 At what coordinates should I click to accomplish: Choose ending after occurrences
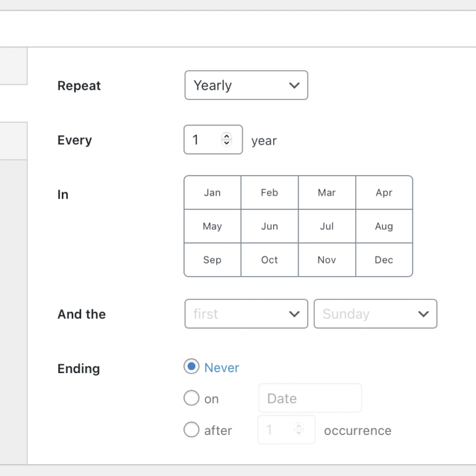click(192, 430)
